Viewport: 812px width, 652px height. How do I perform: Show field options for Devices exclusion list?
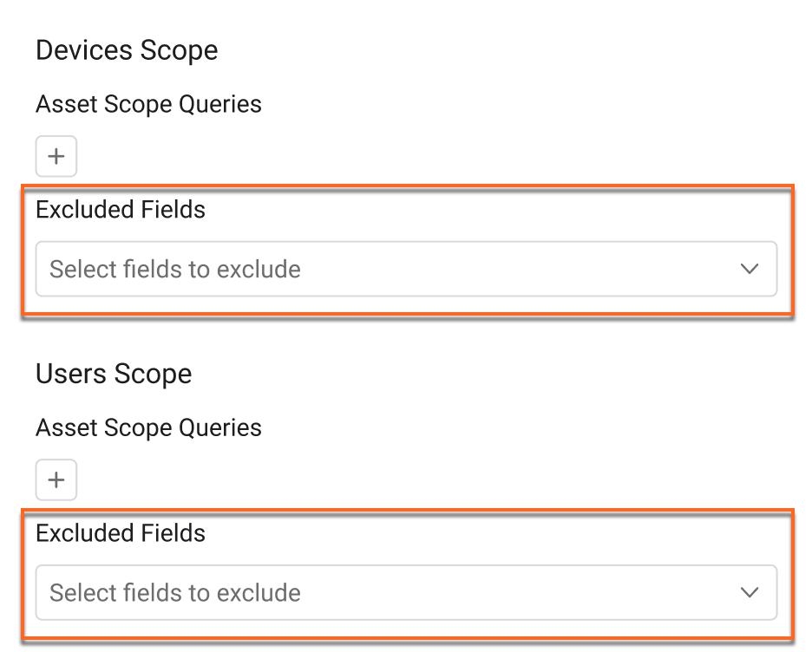[406, 269]
